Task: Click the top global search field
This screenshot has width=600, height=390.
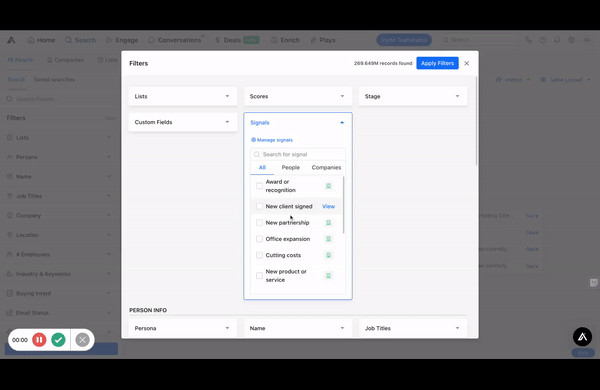Action: [x=479, y=40]
